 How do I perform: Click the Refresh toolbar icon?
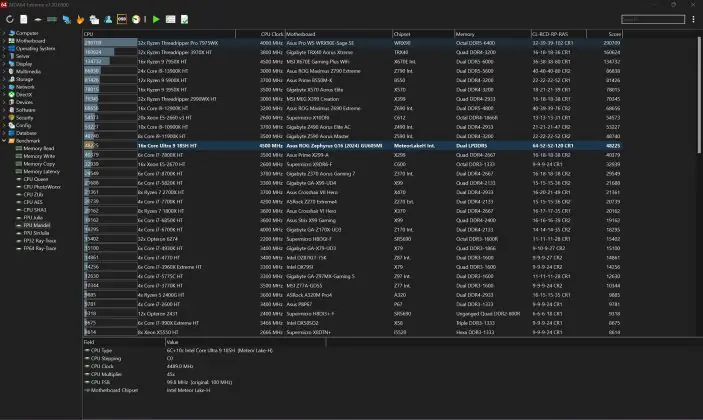click(x=9, y=19)
